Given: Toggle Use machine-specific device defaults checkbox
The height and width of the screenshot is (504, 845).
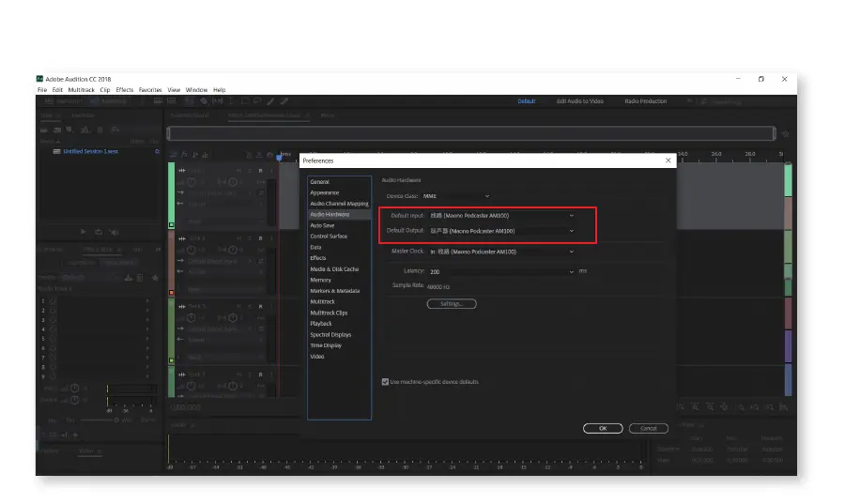Looking at the screenshot, I should 385,382.
